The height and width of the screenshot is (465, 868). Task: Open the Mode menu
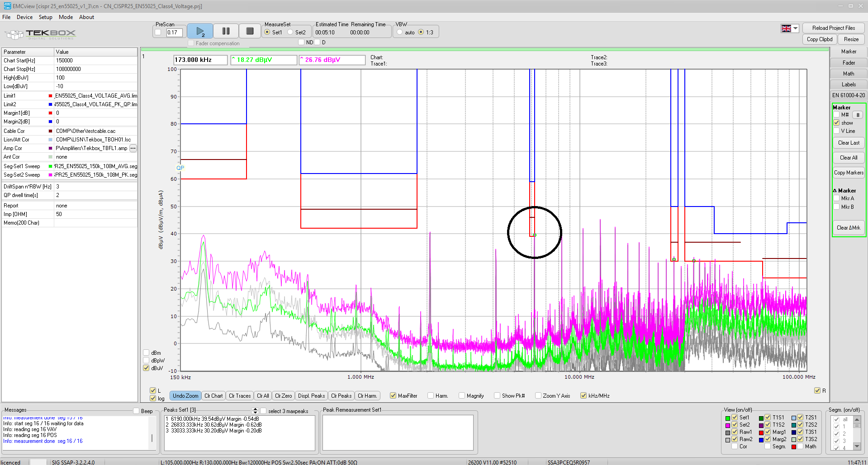pyautogui.click(x=66, y=17)
